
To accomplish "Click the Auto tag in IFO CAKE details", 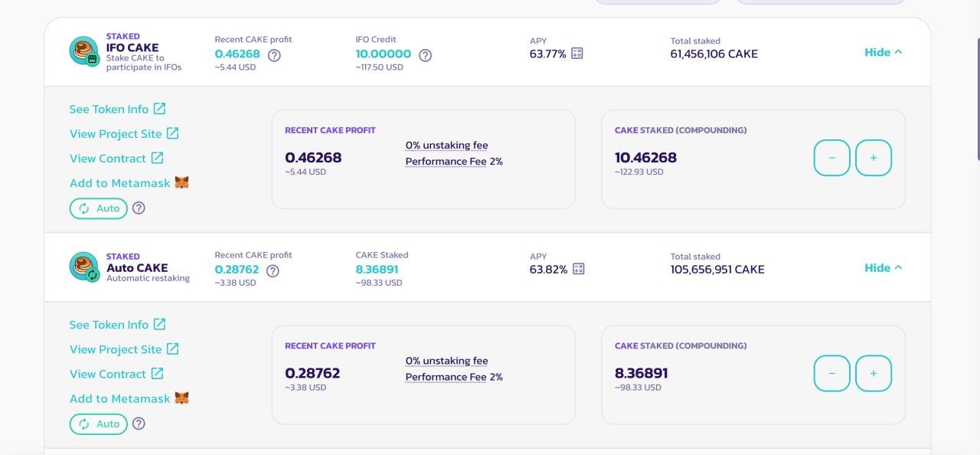I will click(99, 208).
